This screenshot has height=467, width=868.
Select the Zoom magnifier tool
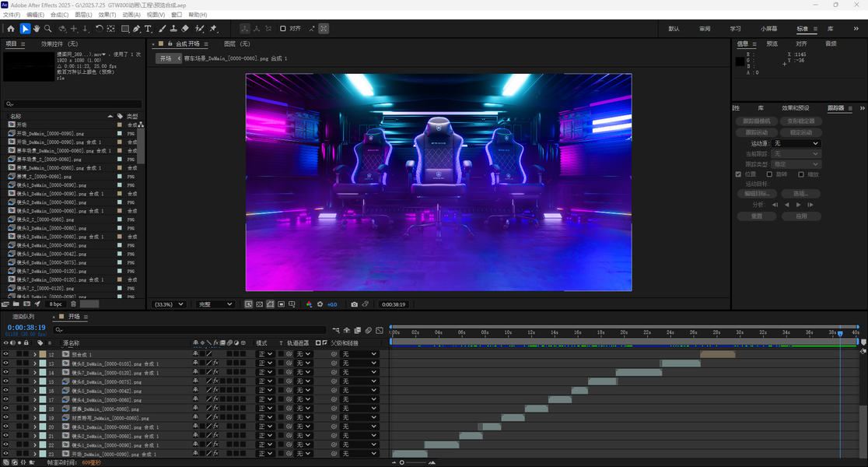[48, 28]
